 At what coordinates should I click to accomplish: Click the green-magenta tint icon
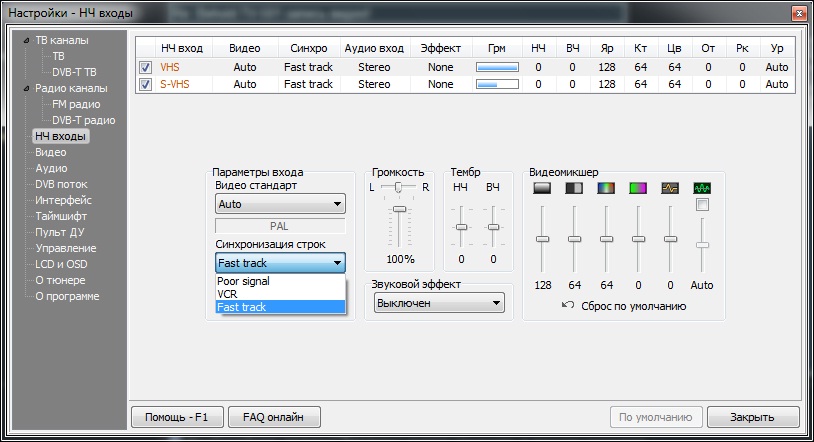pyautogui.click(x=638, y=187)
